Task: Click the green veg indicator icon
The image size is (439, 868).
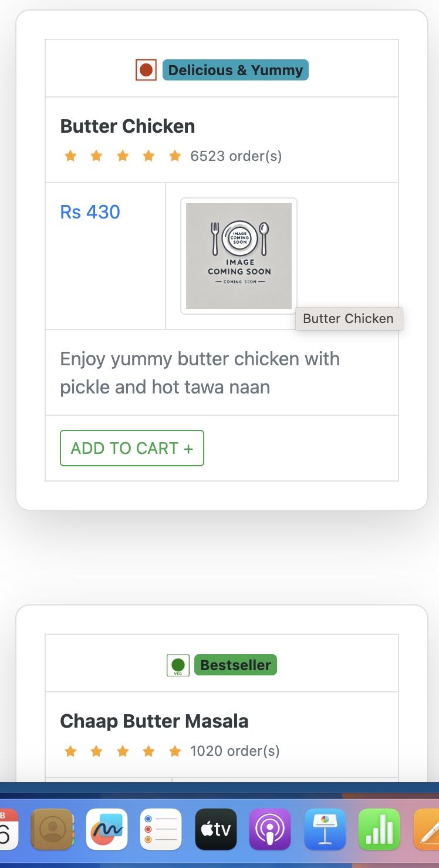Action: (178, 665)
